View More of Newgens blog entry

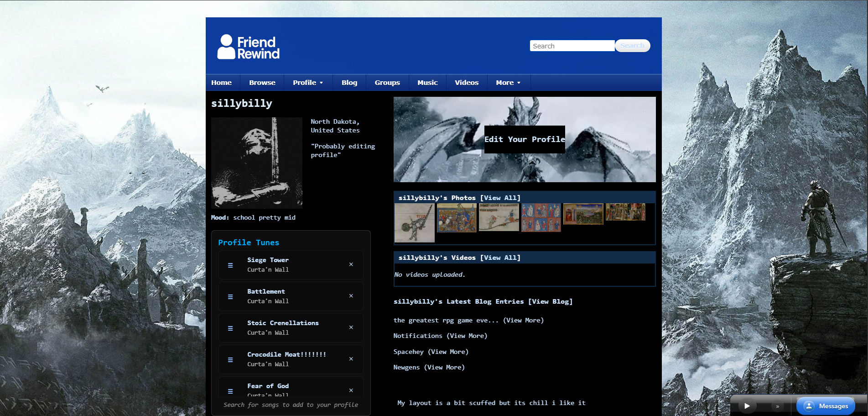coord(445,367)
